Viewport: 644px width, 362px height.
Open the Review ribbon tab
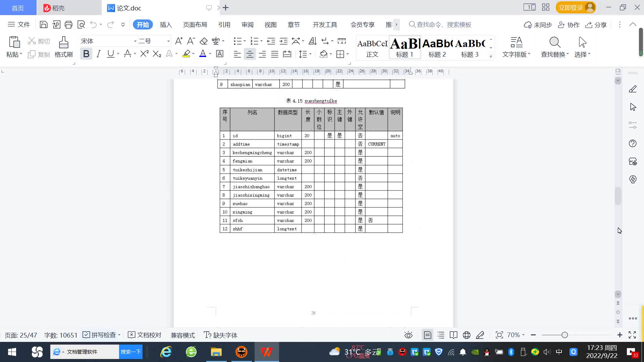click(x=248, y=24)
